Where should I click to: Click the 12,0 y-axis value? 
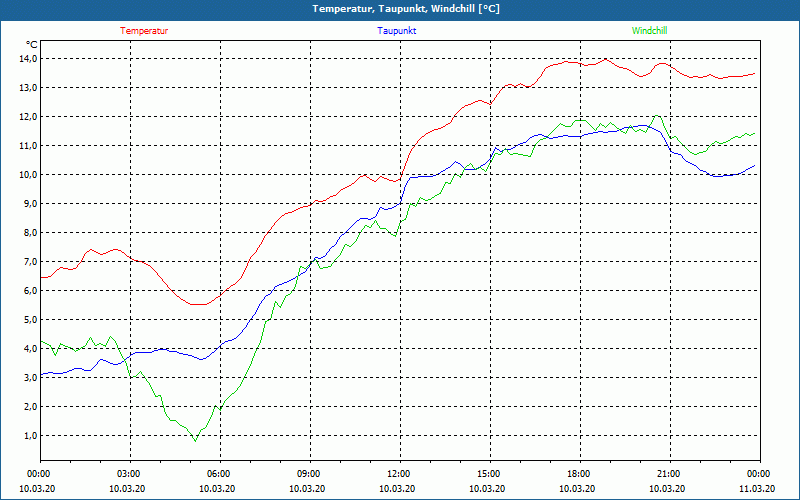pyautogui.click(x=29, y=117)
